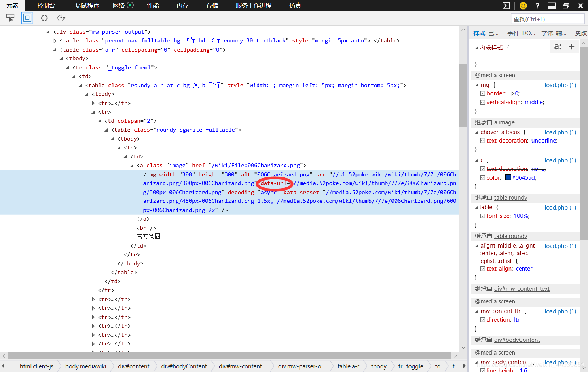Switch to the 控制台 tab
The image size is (588, 372).
pyautogui.click(x=46, y=6)
